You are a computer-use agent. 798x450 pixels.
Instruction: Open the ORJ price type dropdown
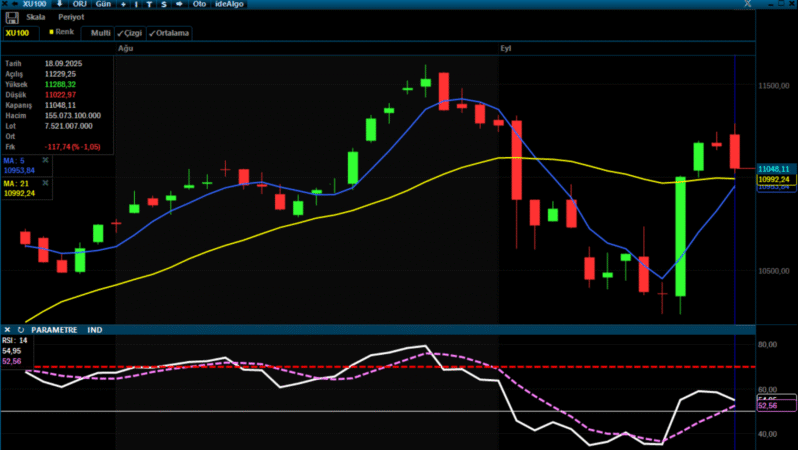[78, 4]
